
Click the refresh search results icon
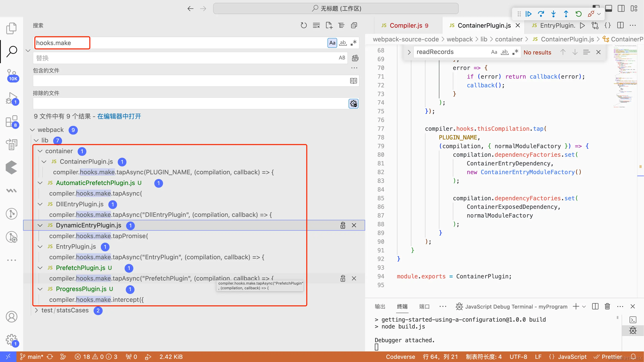(303, 26)
